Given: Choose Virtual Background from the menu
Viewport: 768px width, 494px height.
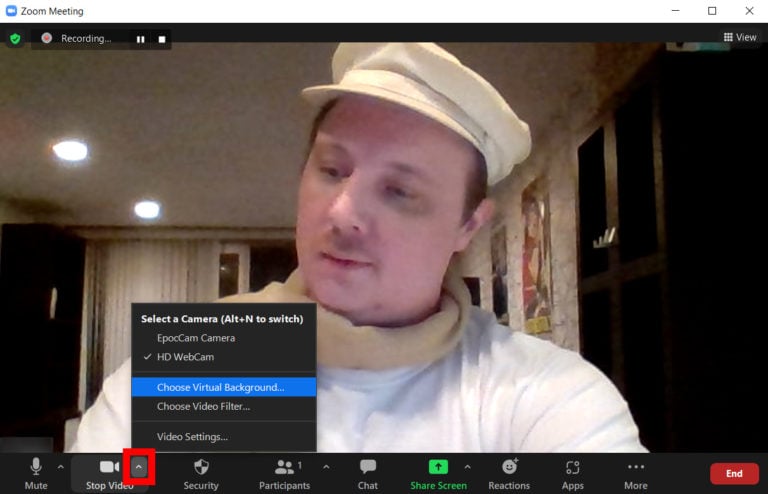Looking at the screenshot, I should pyautogui.click(x=220, y=387).
